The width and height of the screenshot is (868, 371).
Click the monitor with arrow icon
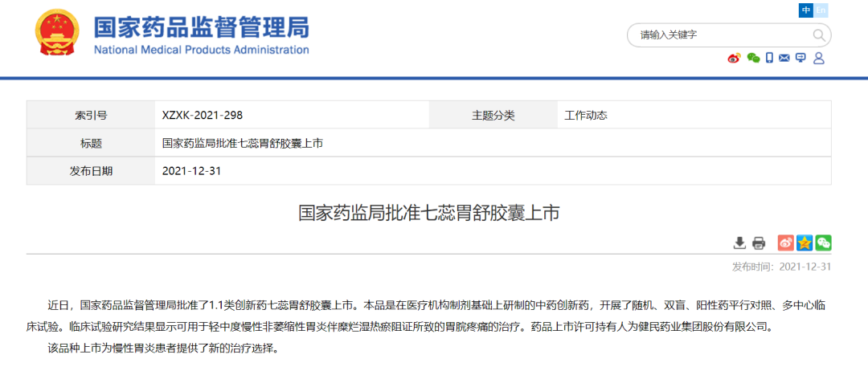tap(800, 58)
